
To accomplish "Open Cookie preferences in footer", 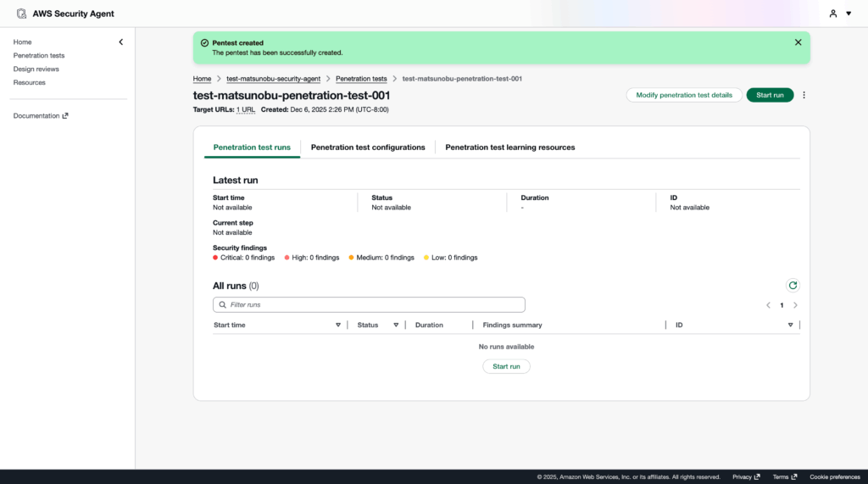I will [x=833, y=477].
